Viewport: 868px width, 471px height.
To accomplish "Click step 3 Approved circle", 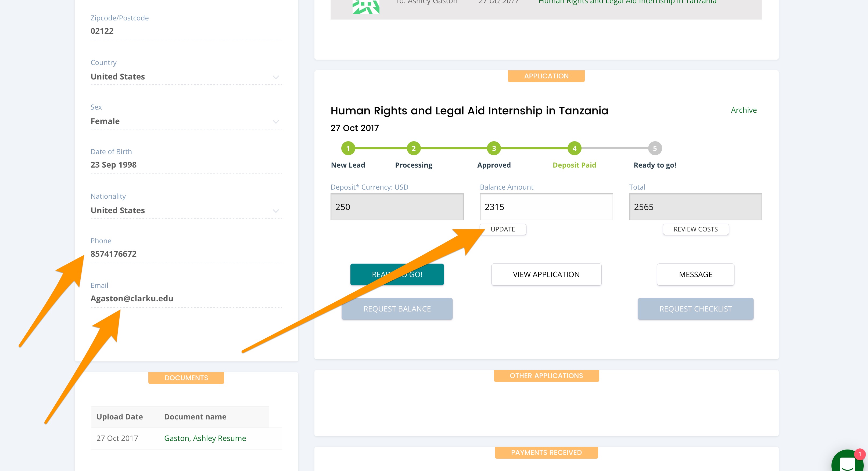I will (494, 148).
